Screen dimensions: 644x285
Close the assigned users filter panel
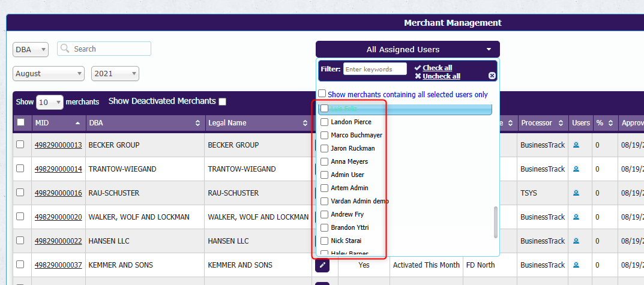492,76
